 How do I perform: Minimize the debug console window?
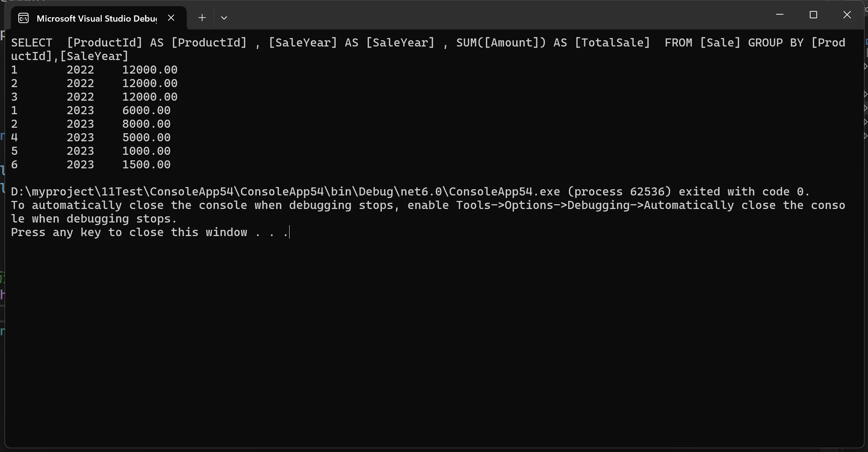click(x=780, y=15)
